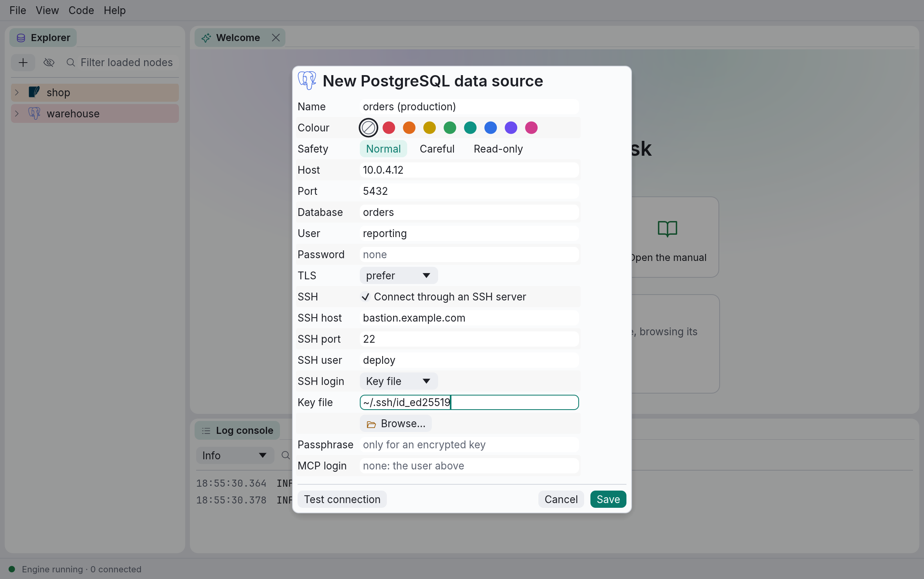Click Test connection button
924x579 pixels.
342,500
